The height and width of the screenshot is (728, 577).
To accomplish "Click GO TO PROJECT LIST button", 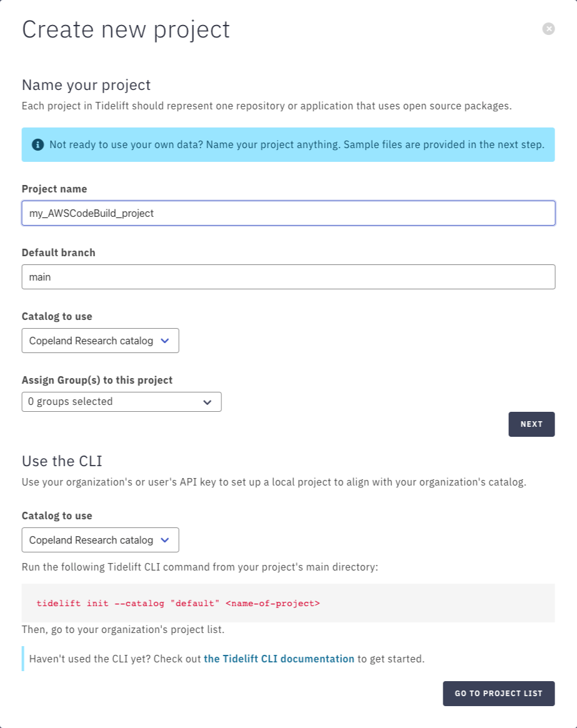I will [x=498, y=694].
